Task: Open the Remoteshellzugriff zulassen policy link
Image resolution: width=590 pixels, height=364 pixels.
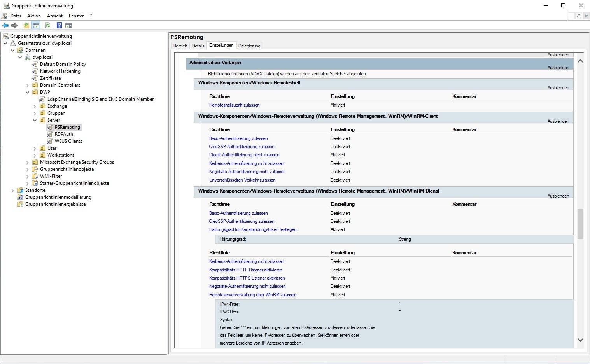Action: (234, 105)
